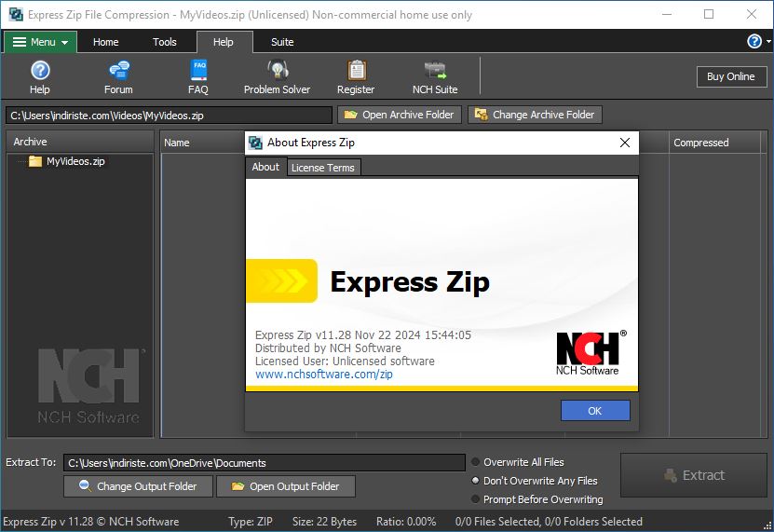Click the Archive panel header

80,142
